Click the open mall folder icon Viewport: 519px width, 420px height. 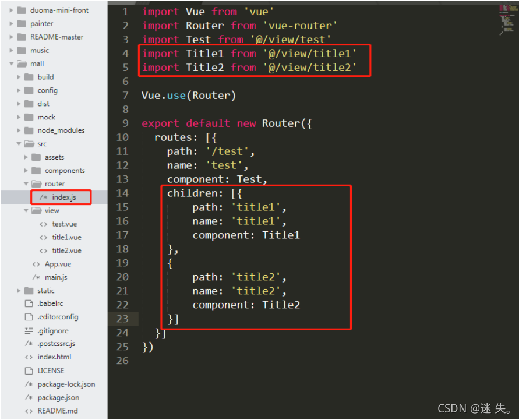(x=22, y=63)
